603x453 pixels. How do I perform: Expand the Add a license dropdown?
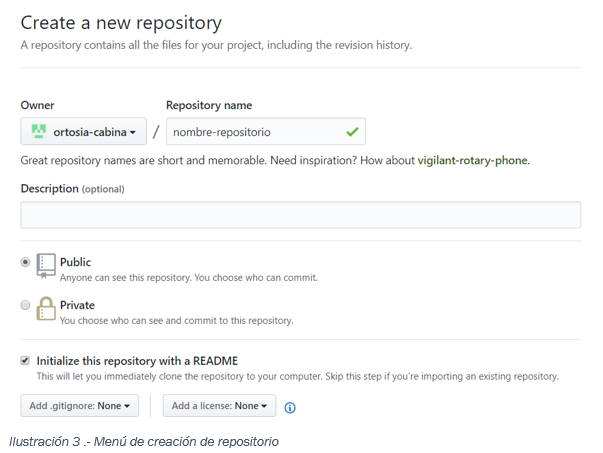219,406
